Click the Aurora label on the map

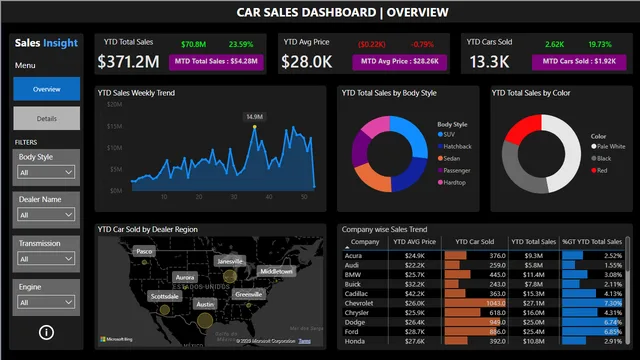[x=185, y=278]
